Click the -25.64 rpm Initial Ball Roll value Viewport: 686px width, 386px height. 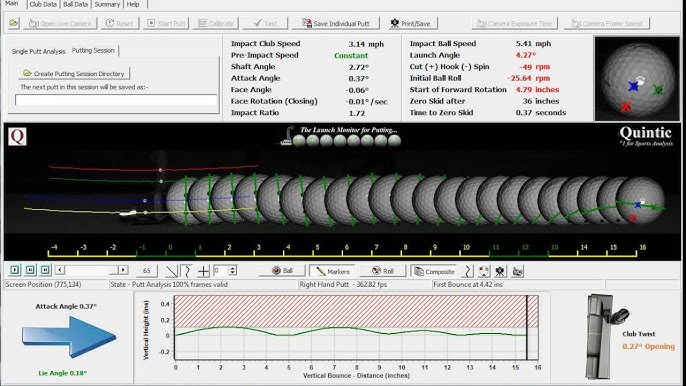[x=529, y=78]
